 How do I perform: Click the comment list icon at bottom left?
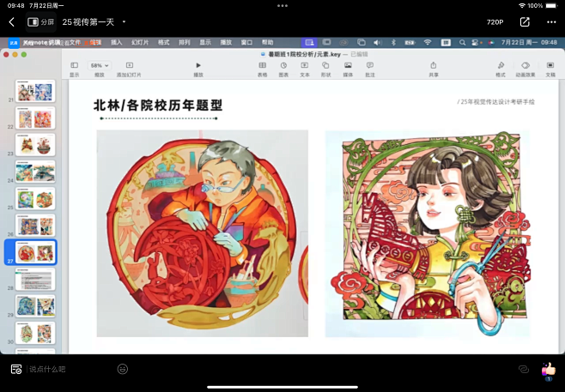[x=16, y=369]
